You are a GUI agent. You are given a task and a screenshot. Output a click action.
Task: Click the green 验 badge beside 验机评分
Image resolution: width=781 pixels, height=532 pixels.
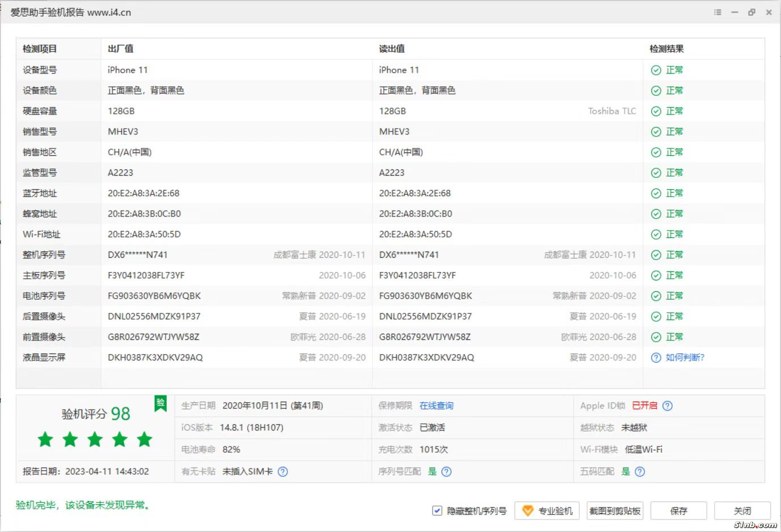pos(160,404)
